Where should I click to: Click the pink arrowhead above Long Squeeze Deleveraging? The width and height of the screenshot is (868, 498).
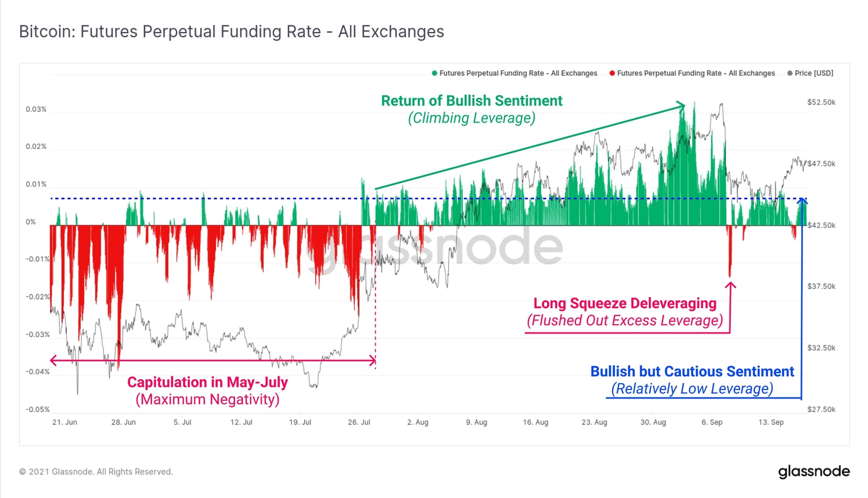[730, 285]
